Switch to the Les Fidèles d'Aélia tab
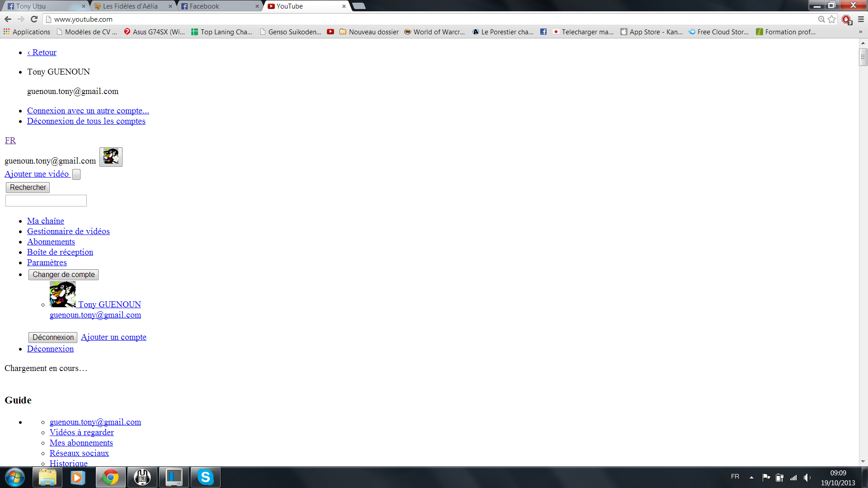Viewport: 868px width, 488px height. 130,6
